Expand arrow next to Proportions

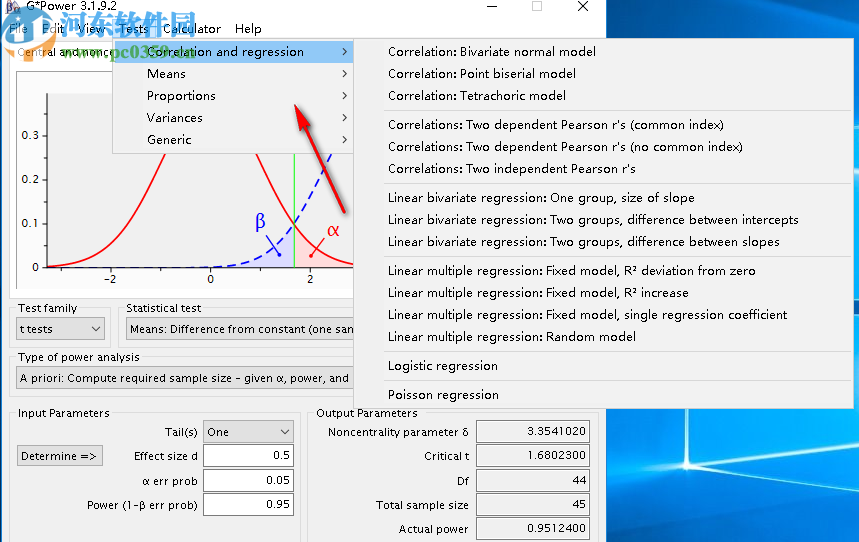pos(344,95)
